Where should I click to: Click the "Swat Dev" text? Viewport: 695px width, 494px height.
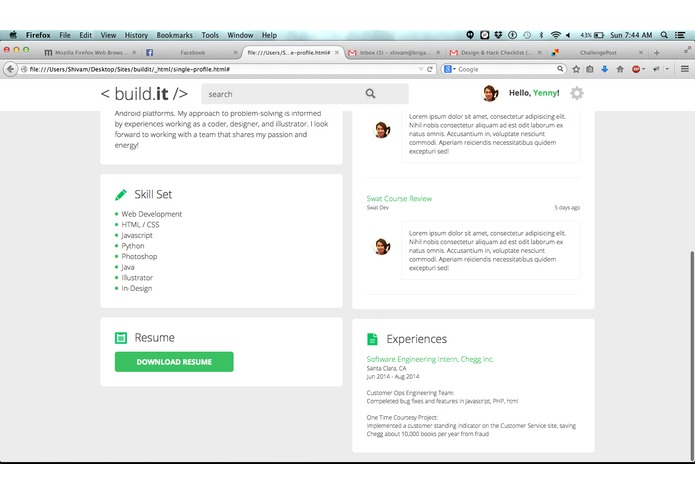click(378, 207)
